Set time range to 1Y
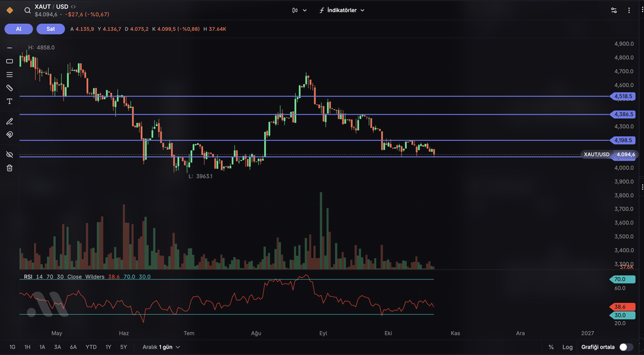 [108, 347]
